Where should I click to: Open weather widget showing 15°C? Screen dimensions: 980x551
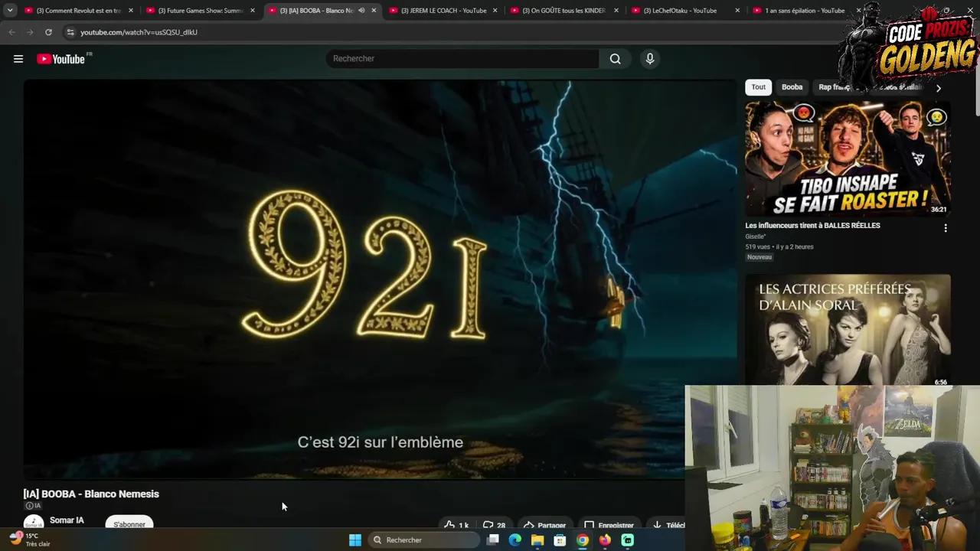click(29, 540)
